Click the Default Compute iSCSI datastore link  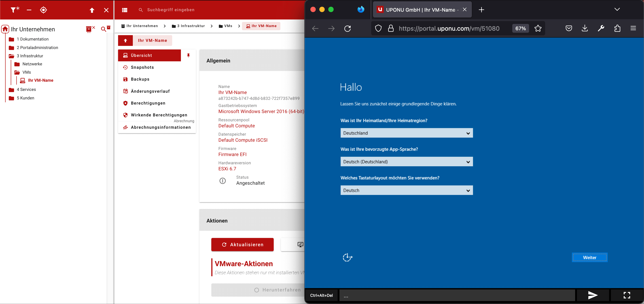(243, 140)
